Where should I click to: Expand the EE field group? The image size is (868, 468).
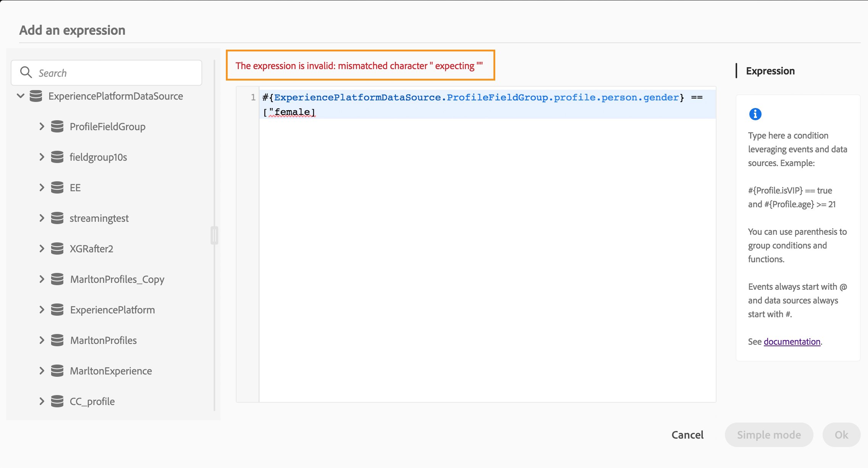(42, 187)
